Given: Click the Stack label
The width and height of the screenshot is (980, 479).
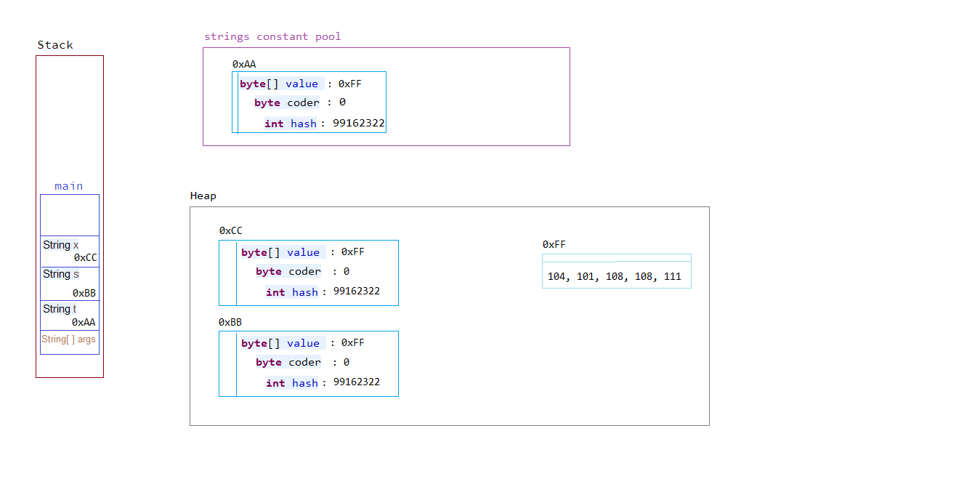Looking at the screenshot, I should coord(55,45).
